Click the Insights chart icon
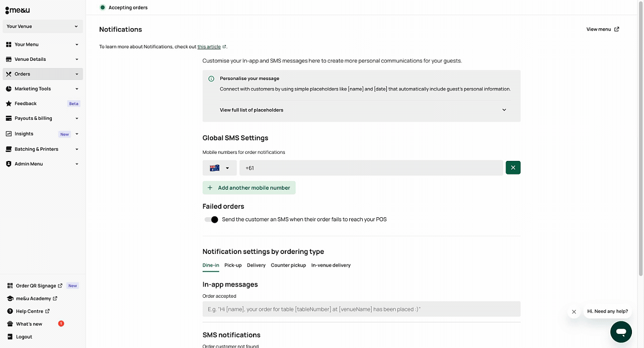Screen dimensions: 644x348 click(x=9, y=134)
